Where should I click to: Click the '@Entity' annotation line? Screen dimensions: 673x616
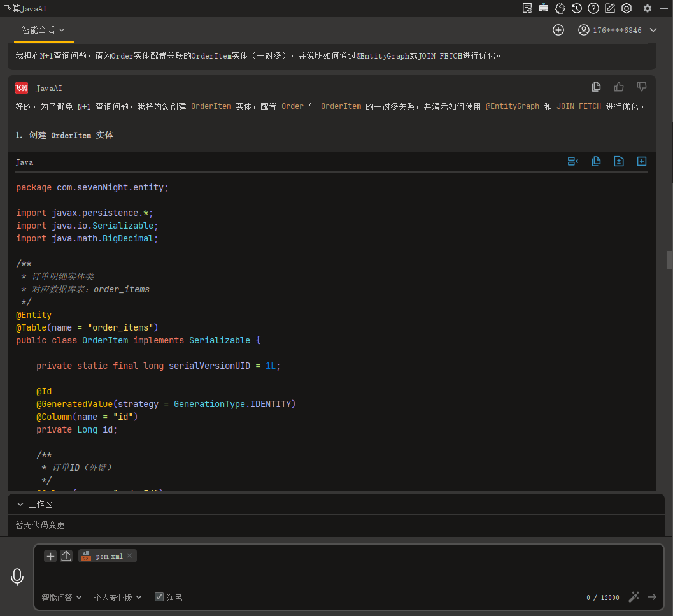point(34,315)
